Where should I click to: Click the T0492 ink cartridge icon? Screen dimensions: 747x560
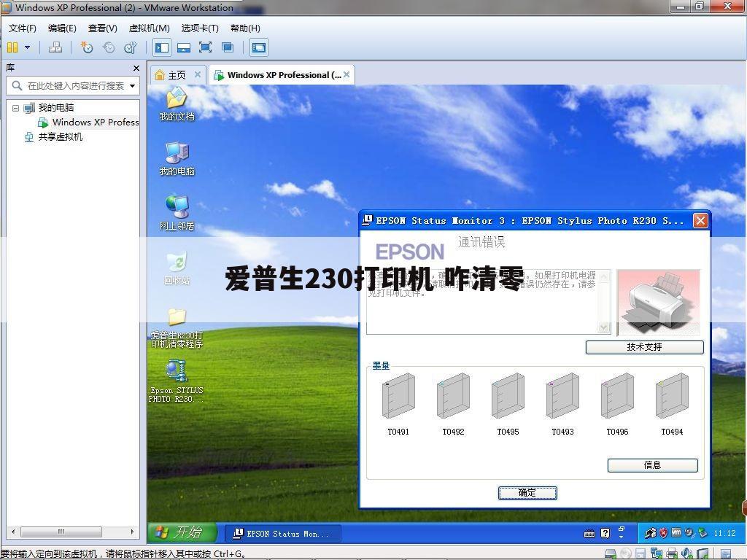pyautogui.click(x=453, y=396)
